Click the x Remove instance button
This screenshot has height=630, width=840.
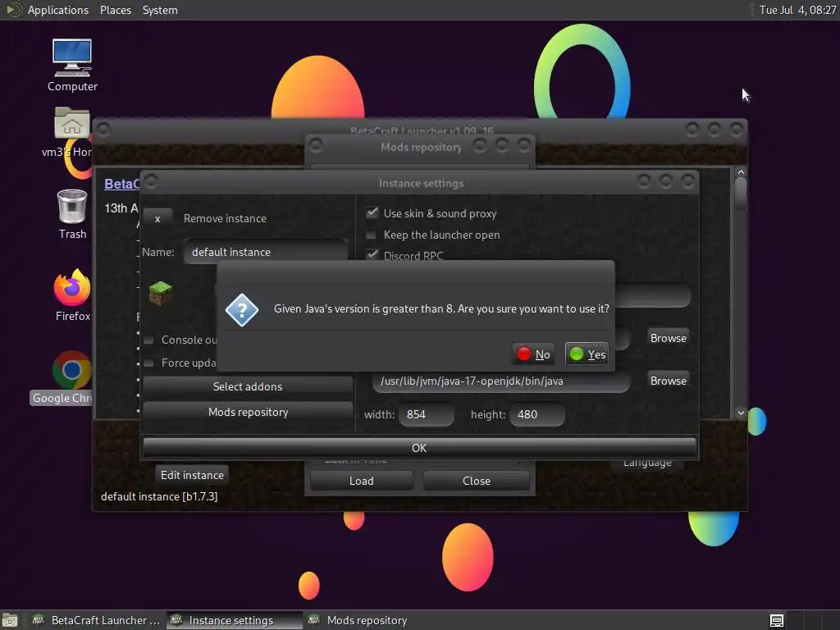point(157,218)
